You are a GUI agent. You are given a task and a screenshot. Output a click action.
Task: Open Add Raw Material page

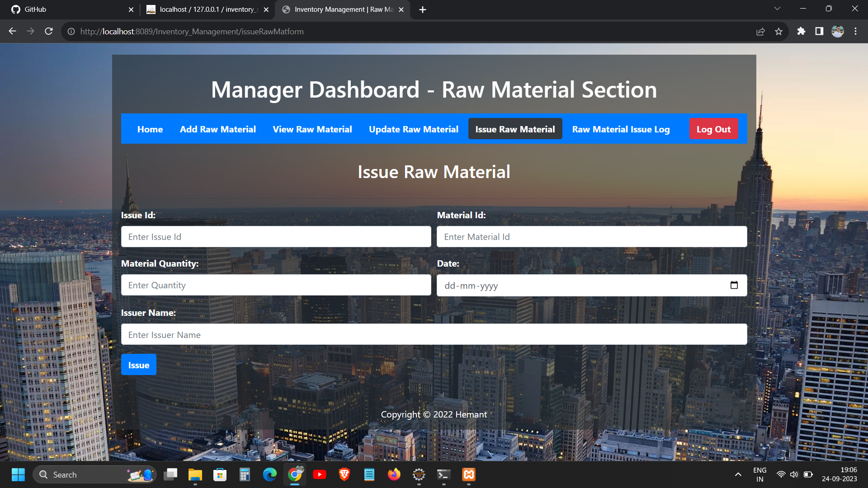coord(218,129)
